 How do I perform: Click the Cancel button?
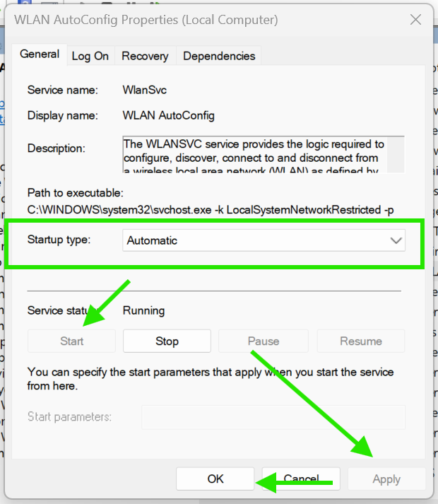(x=301, y=479)
